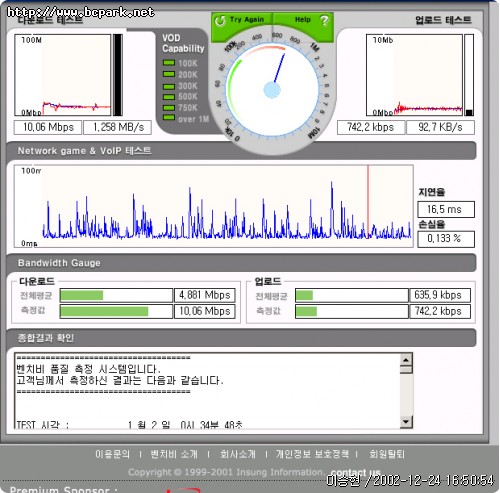Click the 92,7 KB/s upload value
Viewport: 500px width, 493px height.
point(440,127)
